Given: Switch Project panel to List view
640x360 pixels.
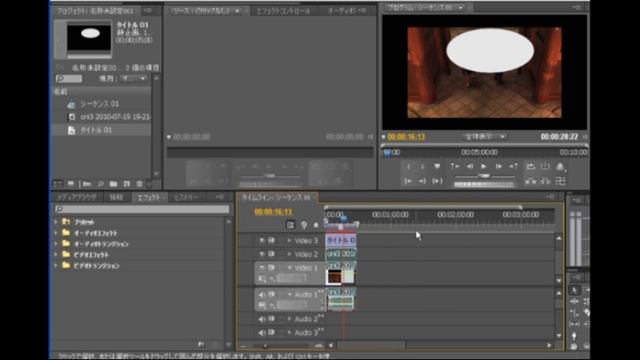Looking at the screenshot, I should tap(58, 184).
